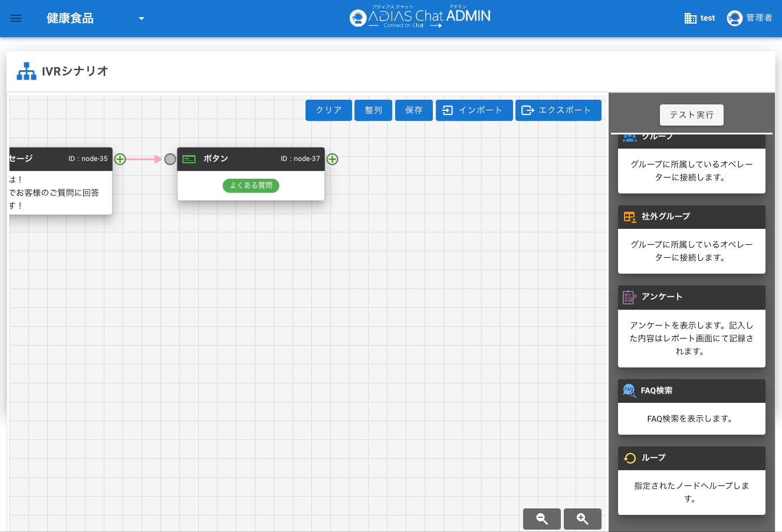Select the FAQ検索 node card

(x=691, y=406)
